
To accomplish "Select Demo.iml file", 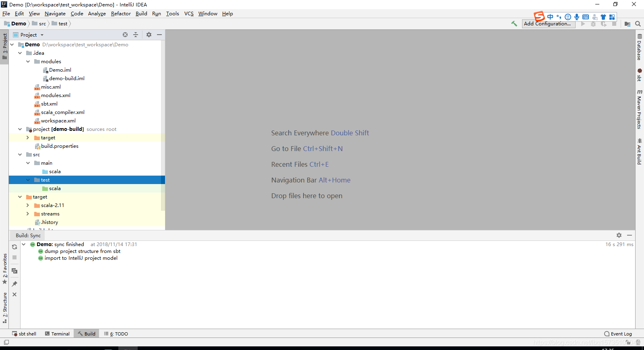I will click(x=60, y=70).
